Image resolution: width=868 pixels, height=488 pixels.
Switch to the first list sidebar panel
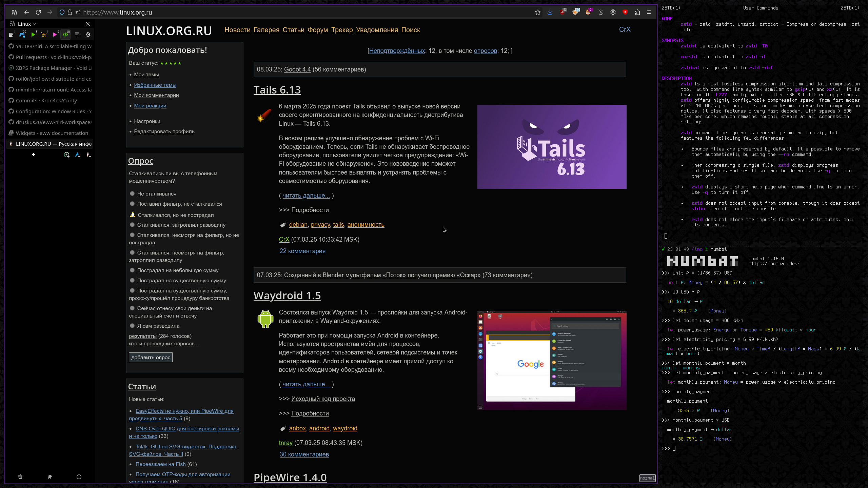11,34
